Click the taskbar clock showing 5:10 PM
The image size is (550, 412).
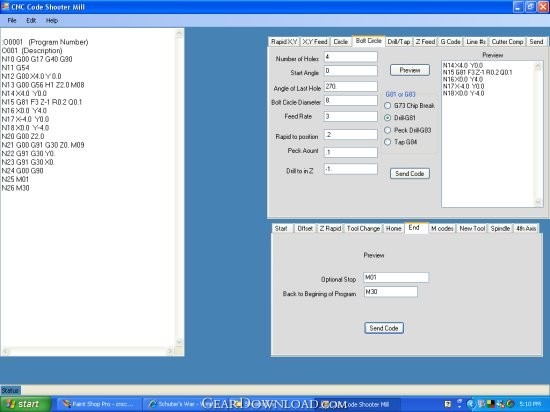click(x=530, y=404)
